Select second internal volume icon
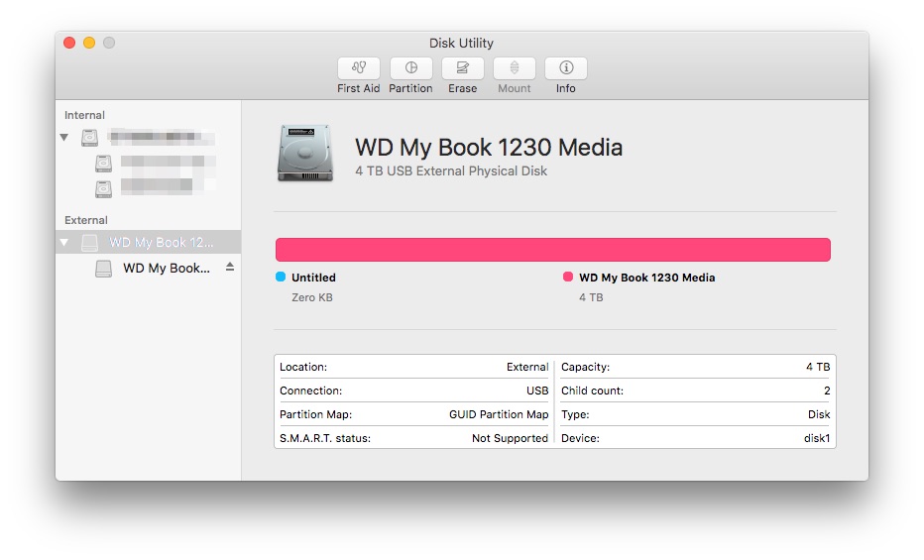This screenshot has height=560, width=924. [104, 189]
